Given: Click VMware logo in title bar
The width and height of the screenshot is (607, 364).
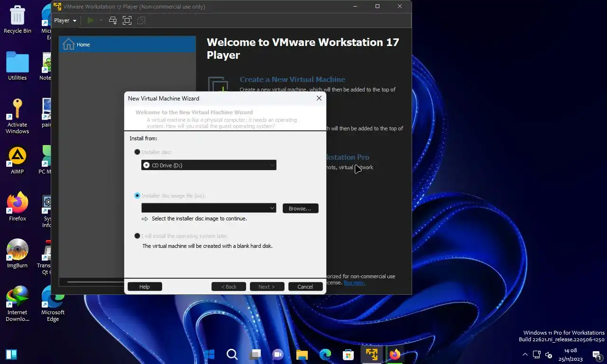Looking at the screenshot, I should [58, 7].
